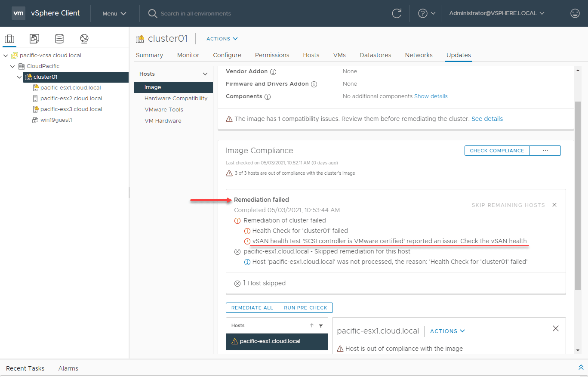588x377 pixels.
Task: Expand the Recent Tasks bottom panel
Action: pyautogui.click(x=581, y=368)
